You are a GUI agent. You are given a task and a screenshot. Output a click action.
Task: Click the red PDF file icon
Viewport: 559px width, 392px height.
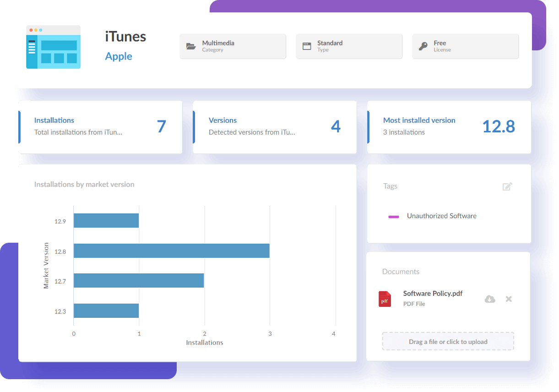(385, 299)
